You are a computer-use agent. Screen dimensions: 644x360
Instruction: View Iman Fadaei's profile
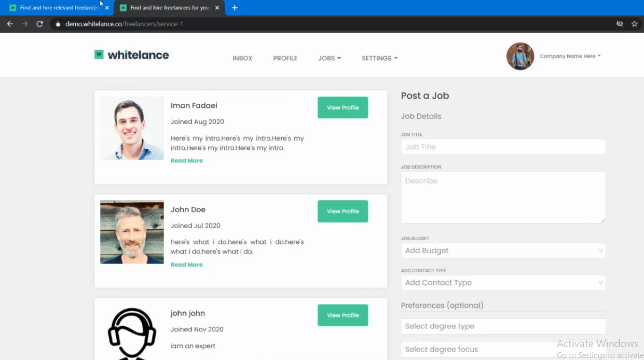point(342,107)
